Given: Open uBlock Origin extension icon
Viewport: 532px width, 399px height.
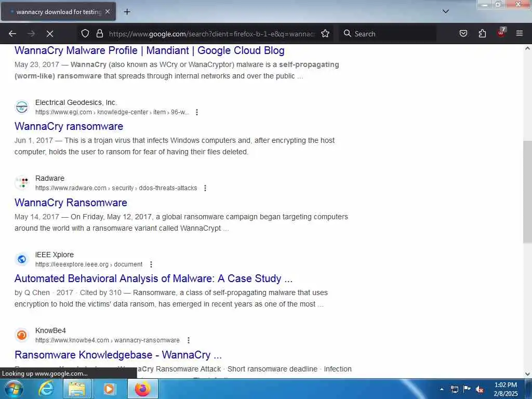Looking at the screenshot, I should [x=501, y=33].
